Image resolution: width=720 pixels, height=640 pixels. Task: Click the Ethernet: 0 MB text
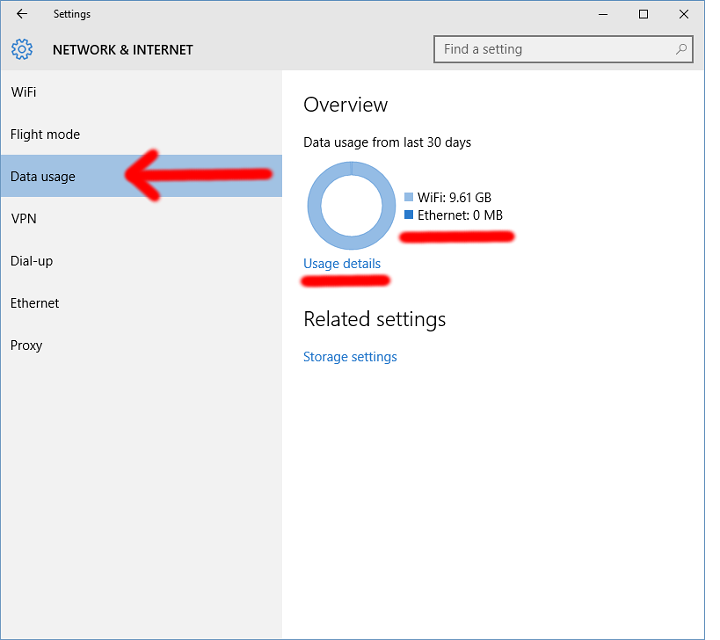pos(460,215)
